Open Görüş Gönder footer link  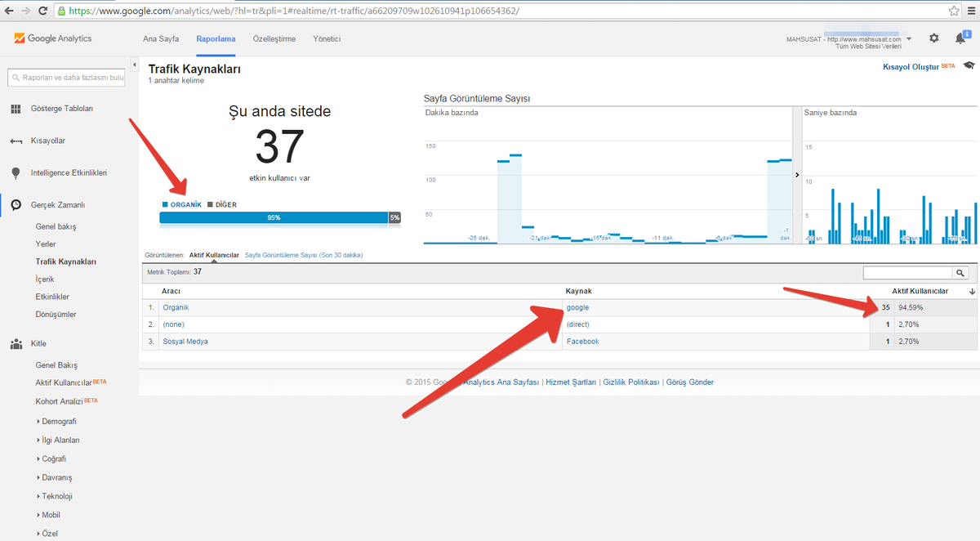(689, 382)
